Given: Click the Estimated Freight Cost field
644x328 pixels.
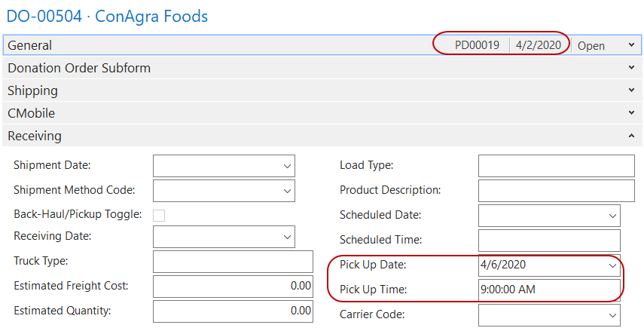Looking at the screenshot, I should pos(233,287).
